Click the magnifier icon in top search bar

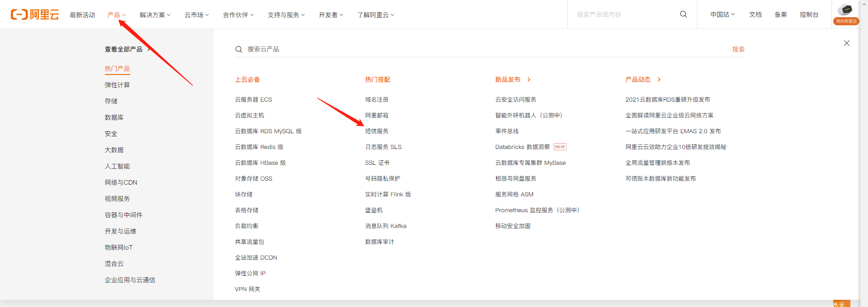tap(683, 14)
